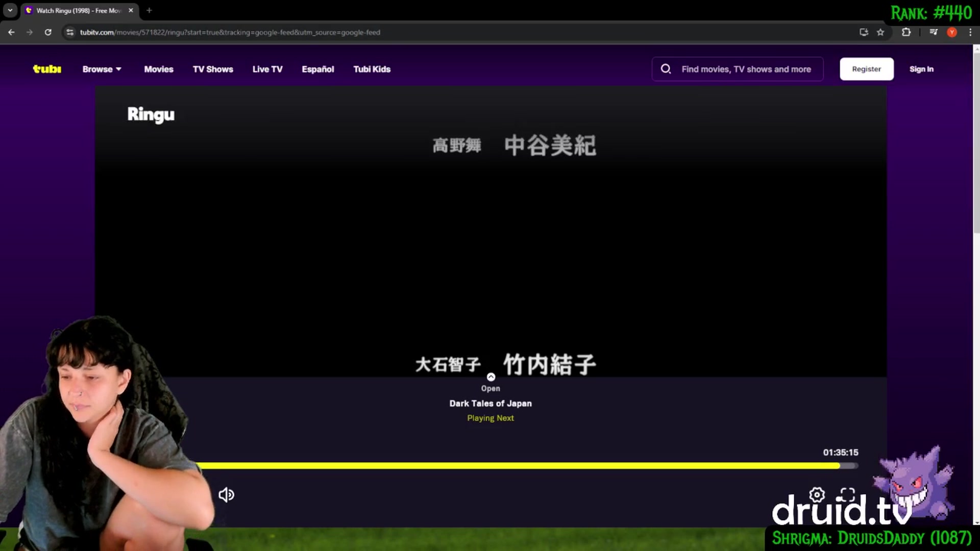Switch to Español content
Image resolution: width=980 pixels, height=551 pixels.
pos(318,69)
